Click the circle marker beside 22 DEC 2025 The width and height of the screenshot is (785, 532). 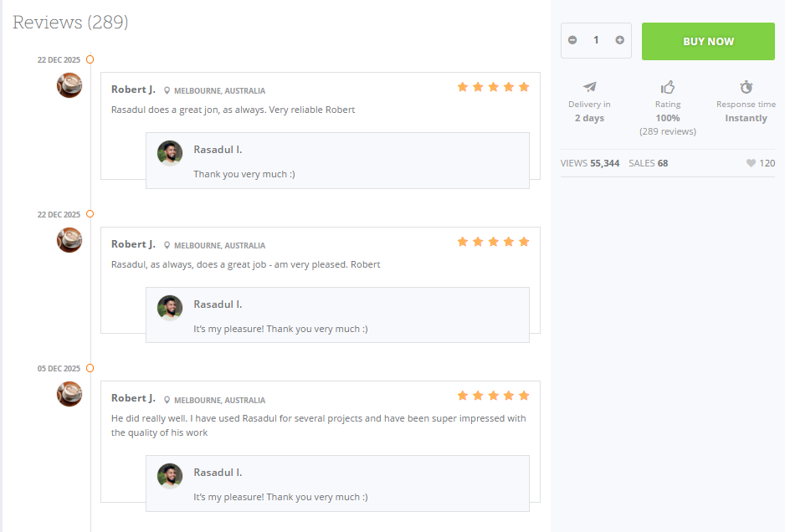(90, 59)
